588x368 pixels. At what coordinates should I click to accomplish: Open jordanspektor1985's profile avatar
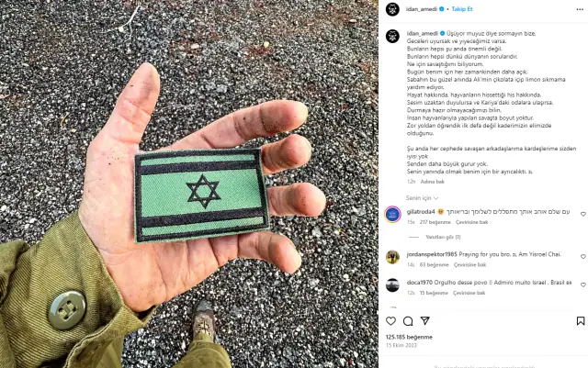click(392, 257)
